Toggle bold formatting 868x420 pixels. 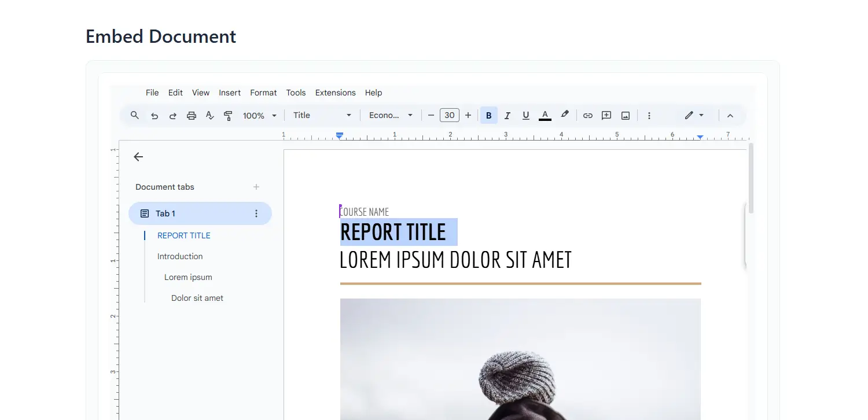click(488, 115)
